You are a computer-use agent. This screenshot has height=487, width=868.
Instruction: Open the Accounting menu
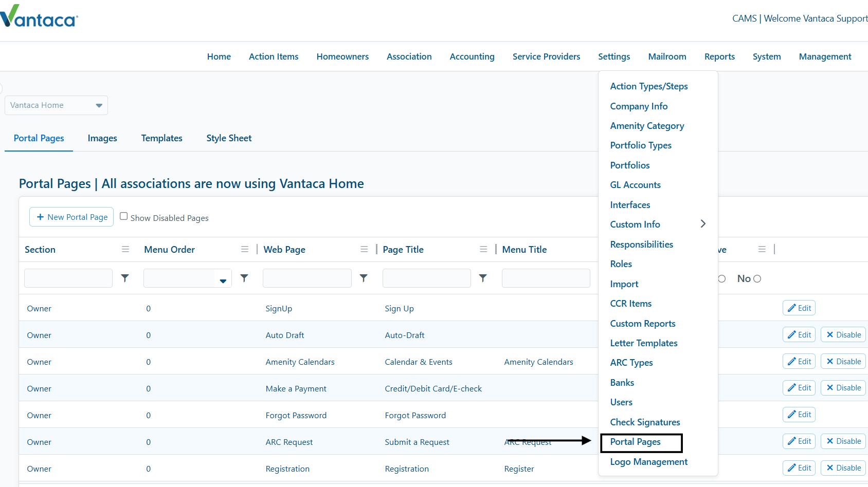[x=472, y=57]
